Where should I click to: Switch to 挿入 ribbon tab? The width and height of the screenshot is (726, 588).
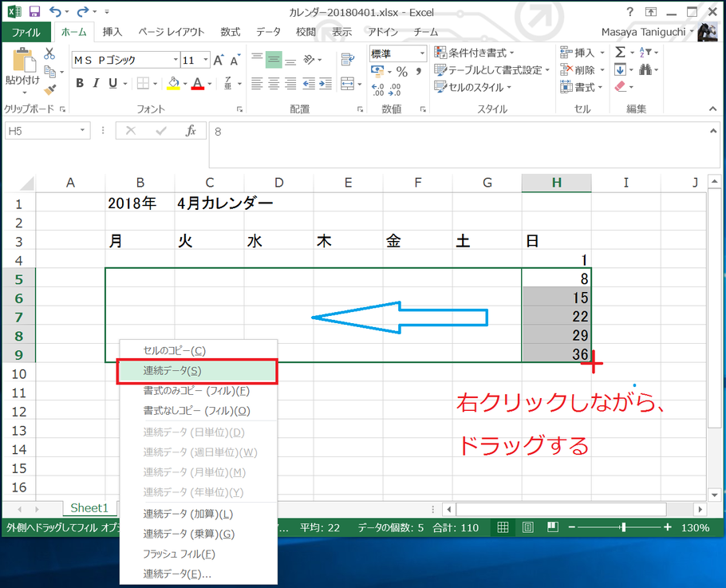[x=112, y=32]
